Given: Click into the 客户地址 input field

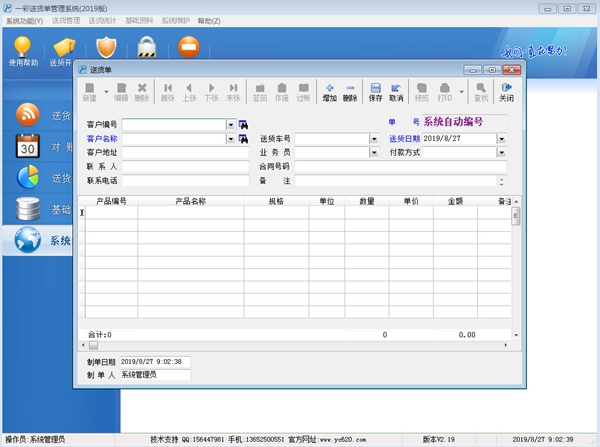Looking at the screenshot, I should coord(185,153).
